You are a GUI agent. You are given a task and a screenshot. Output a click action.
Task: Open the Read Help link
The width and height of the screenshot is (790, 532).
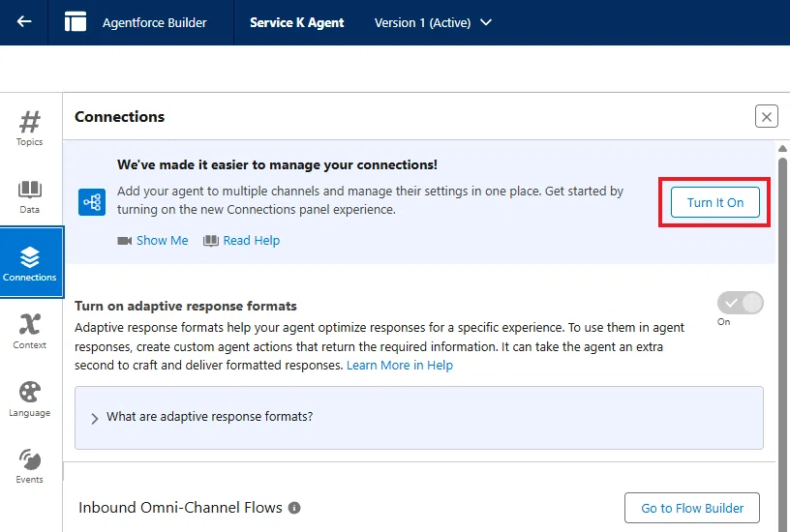point(241,241)
